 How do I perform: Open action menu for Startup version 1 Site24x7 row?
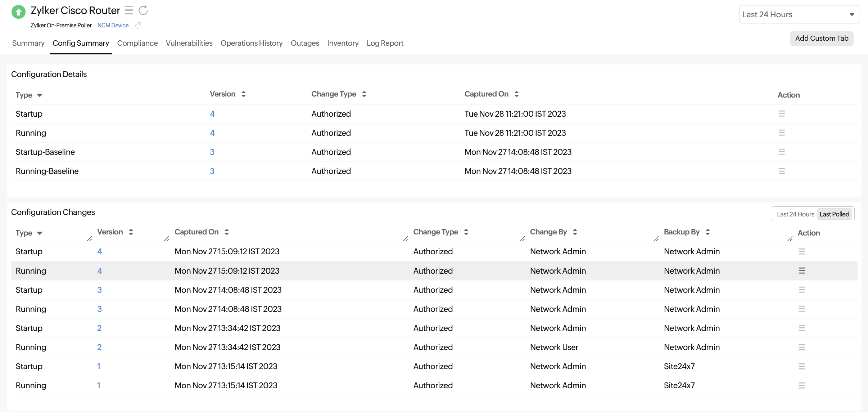click(x=802, y=366)
